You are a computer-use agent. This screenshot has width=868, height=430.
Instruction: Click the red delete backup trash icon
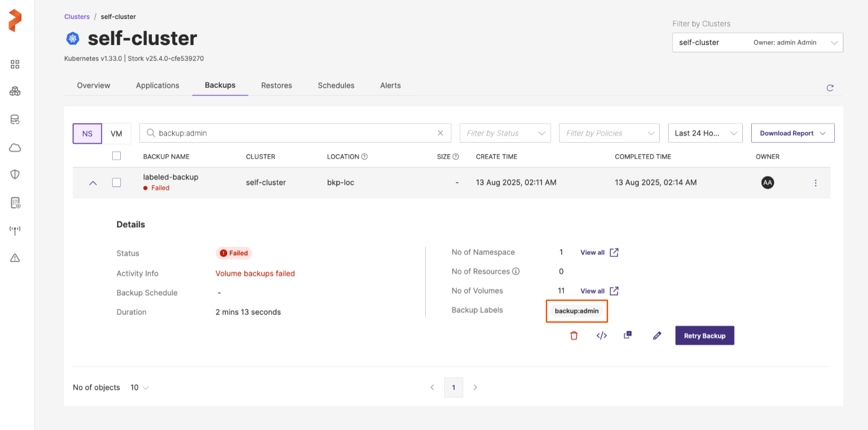pos(574,335)
